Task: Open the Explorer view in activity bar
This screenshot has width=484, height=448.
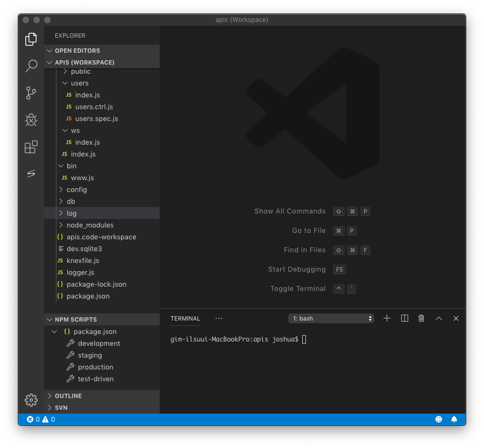Action: pyautogui.click(x=31, y=39)
